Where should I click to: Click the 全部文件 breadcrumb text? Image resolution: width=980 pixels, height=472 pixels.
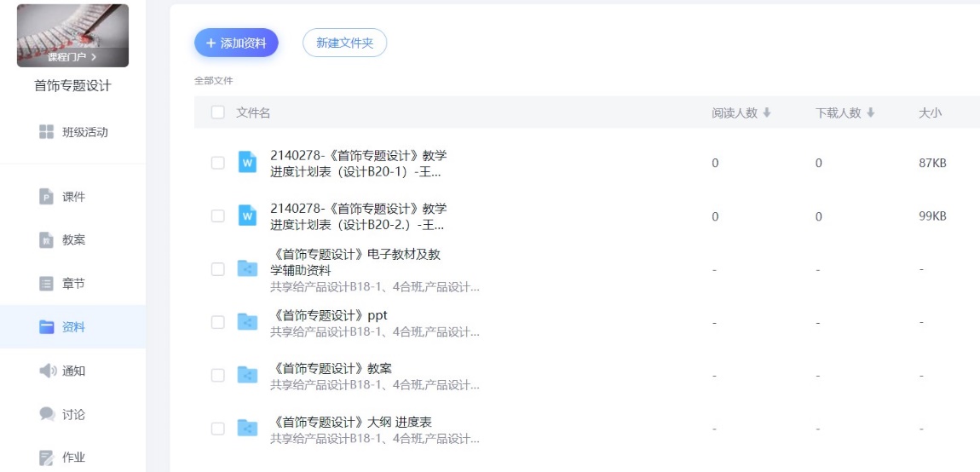pyautogui.click(x=213, y=81)
